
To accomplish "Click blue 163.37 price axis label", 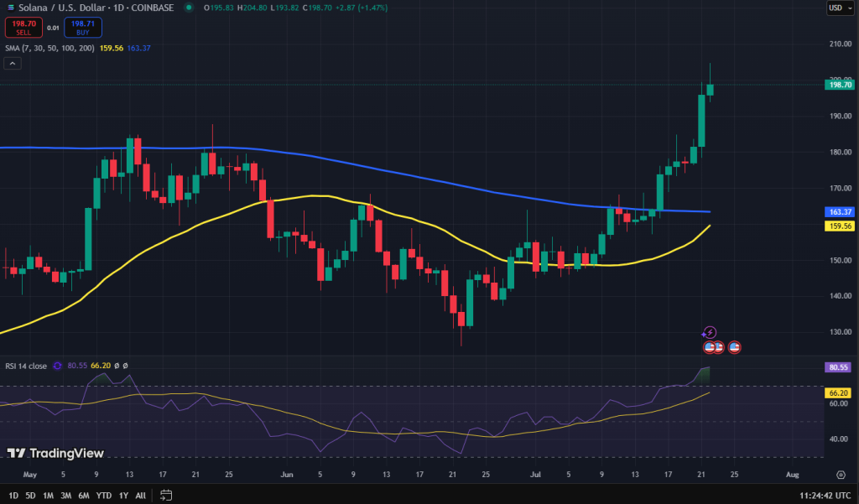I will coord(840,211).
